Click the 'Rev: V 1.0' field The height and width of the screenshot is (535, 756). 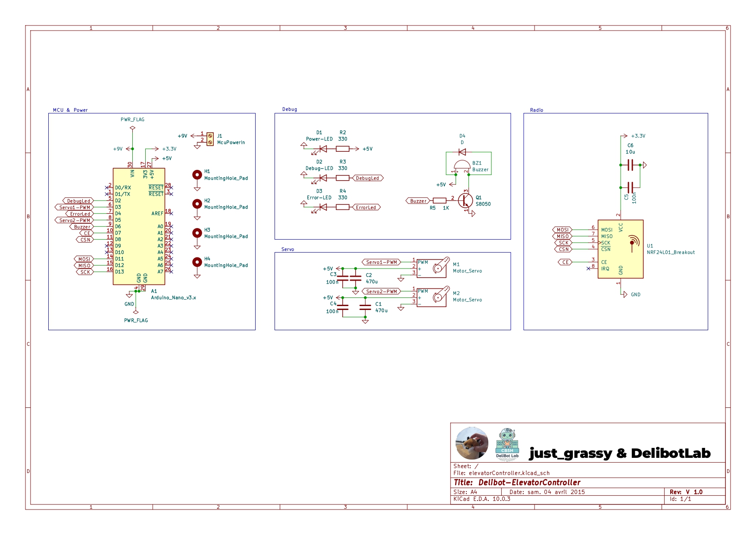(686, 492)
